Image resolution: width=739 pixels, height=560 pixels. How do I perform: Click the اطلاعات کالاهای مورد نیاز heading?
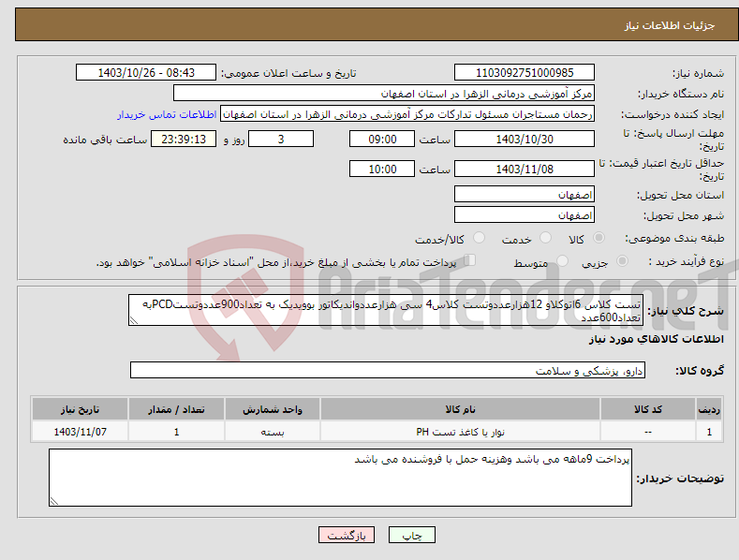[x=656, y=339]
